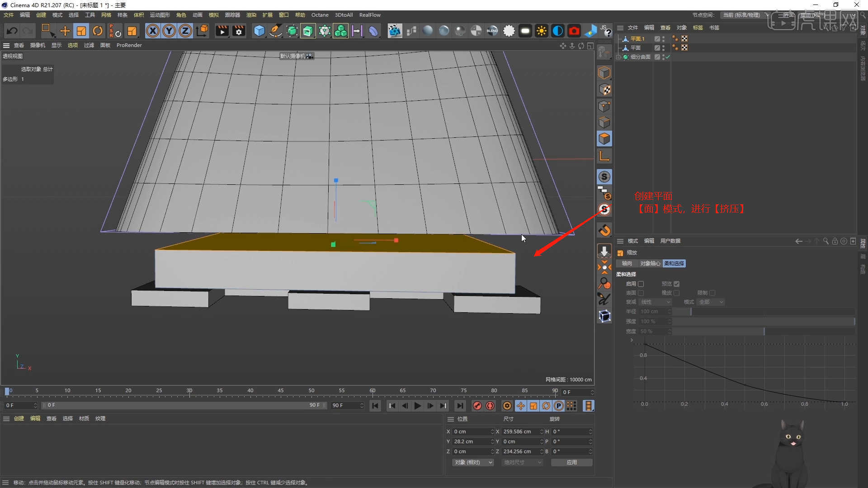Open the 对象 (相对) coordinate dropdown
This screenshot has width=868, height=488.
pyautogui.click(x=473, y=462)
